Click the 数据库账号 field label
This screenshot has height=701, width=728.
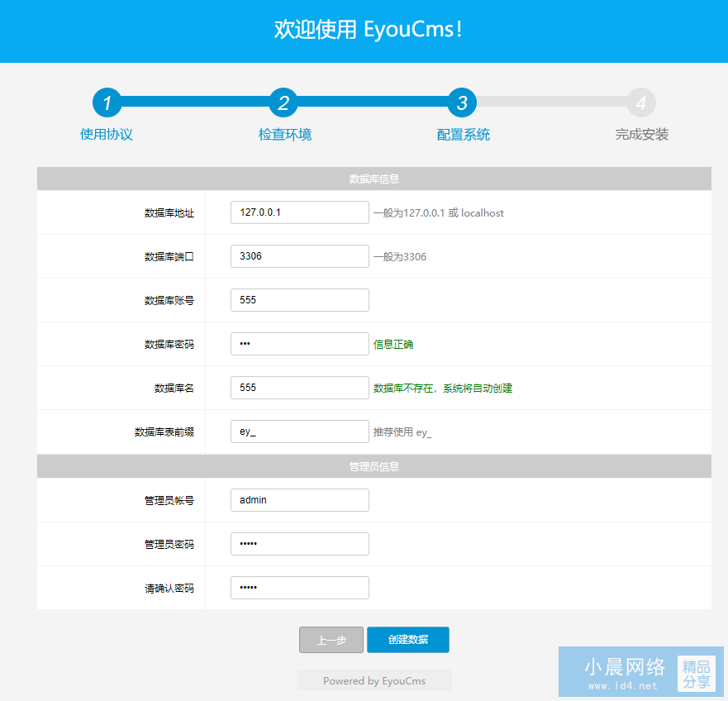tap(169, 301)
